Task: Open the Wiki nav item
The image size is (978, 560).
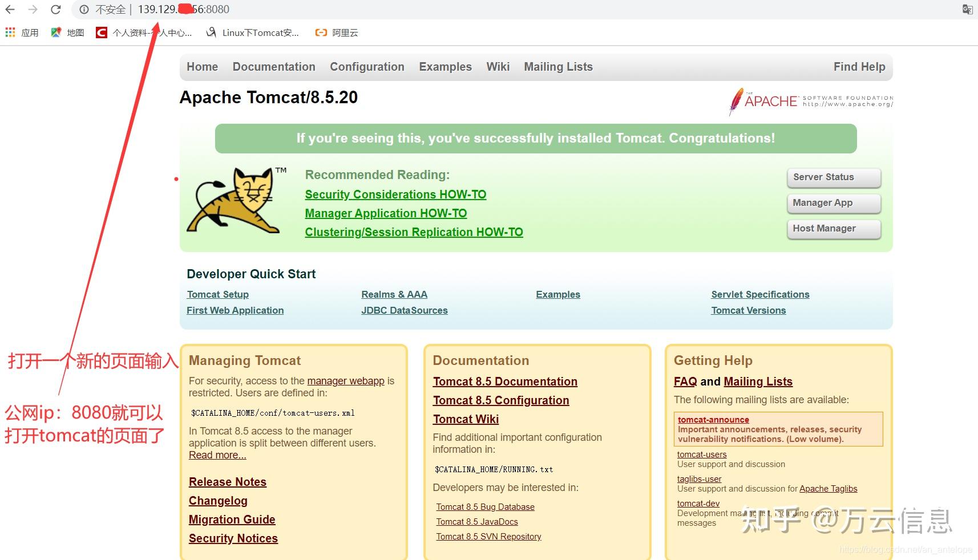Action: (498, 67)
